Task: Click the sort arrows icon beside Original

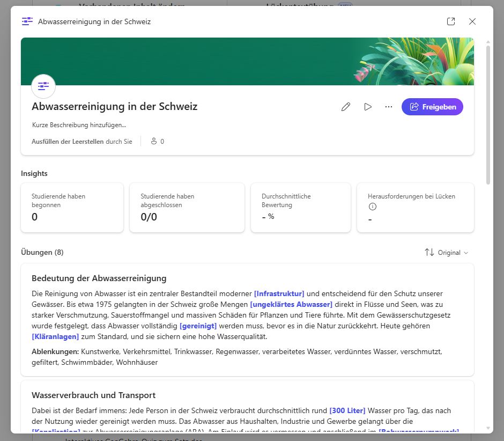Action: pos(429,252)
